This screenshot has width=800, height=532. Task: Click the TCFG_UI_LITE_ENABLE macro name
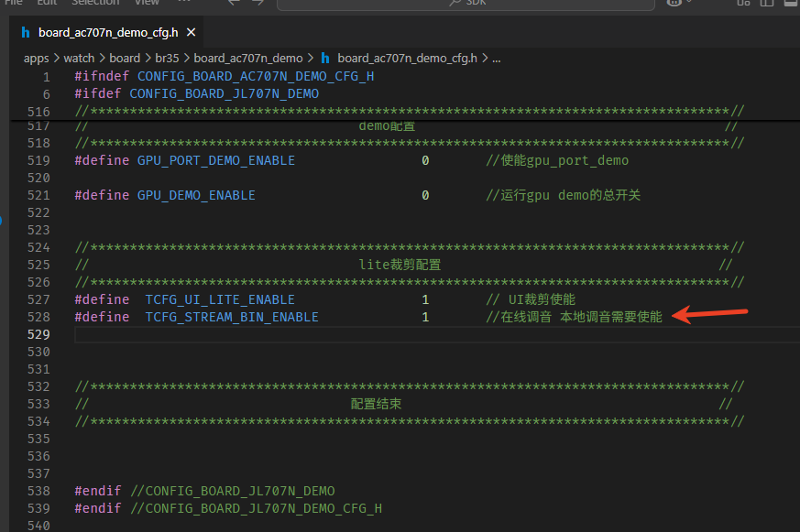pyautogui.click(x=220, y=299)
